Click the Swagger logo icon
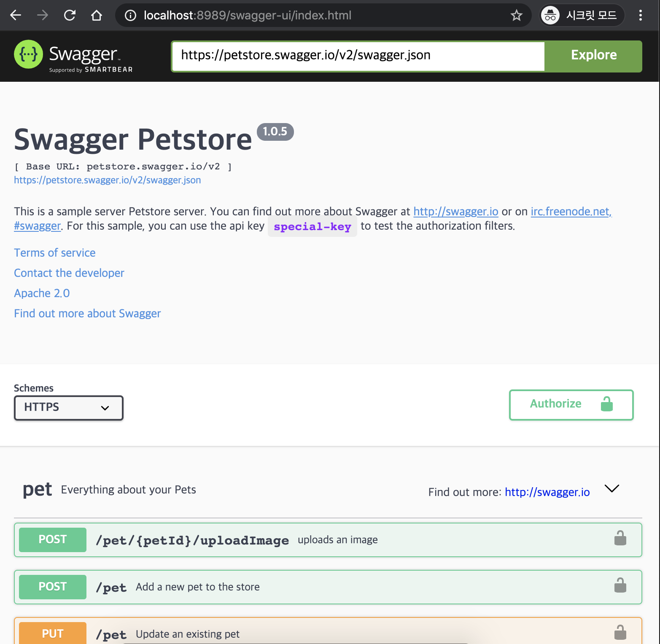The height and width of the screenshot is (644, 660). pyautogui.click(x=28, y=55)
